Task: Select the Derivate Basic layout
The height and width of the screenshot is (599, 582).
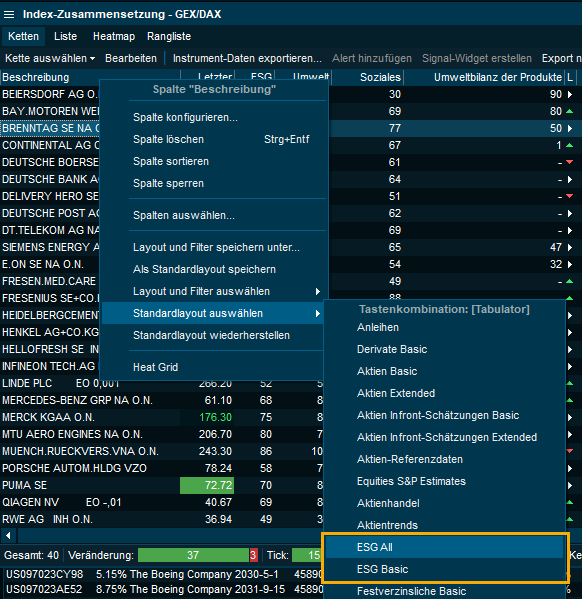Action: [444, 350]
